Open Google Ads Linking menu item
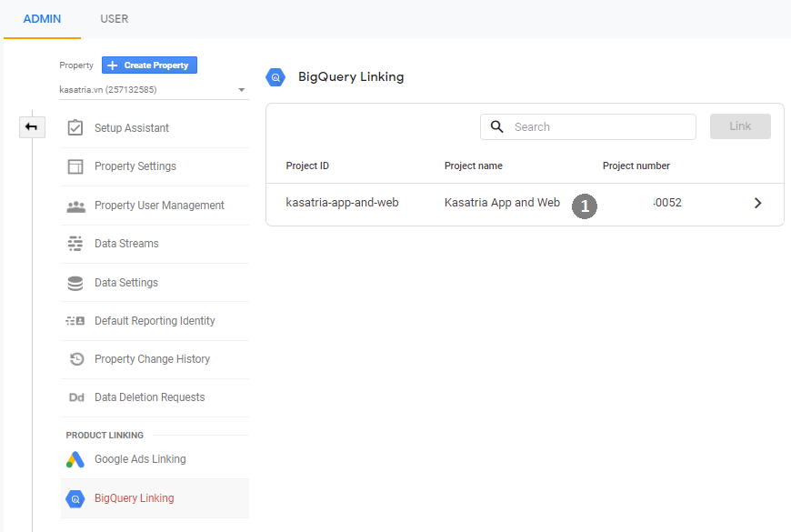Screen dimensions: 791x532 point(140,459)
